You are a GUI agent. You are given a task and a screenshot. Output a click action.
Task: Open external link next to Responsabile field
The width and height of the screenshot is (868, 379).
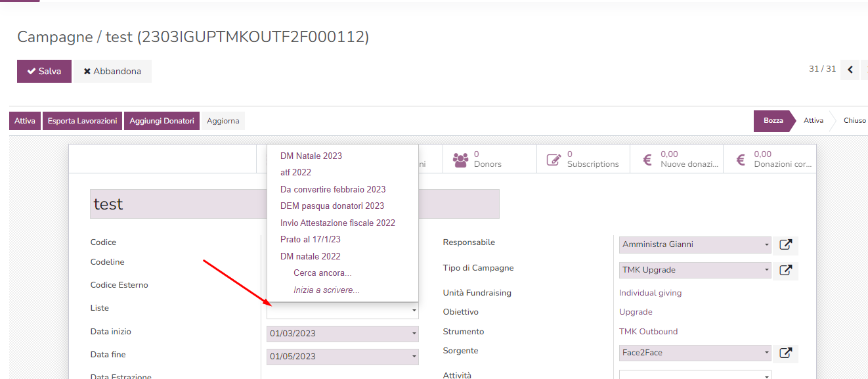[x=785, y=245]
